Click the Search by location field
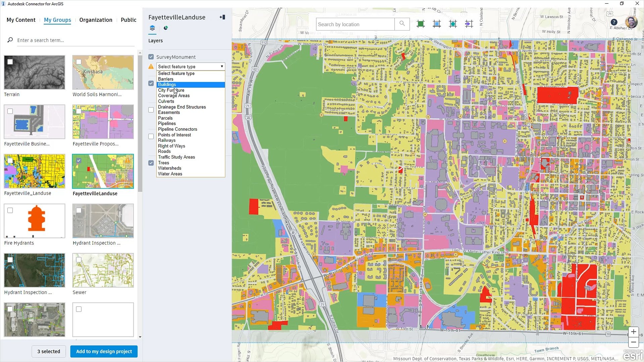Image resolution: width=644 pixels, height=362 pixels. 355,24
